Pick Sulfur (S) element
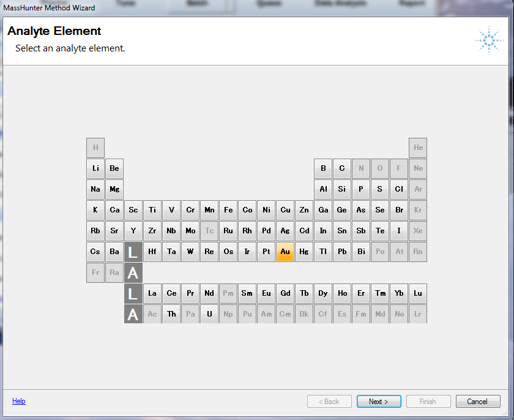 (380, 189)
